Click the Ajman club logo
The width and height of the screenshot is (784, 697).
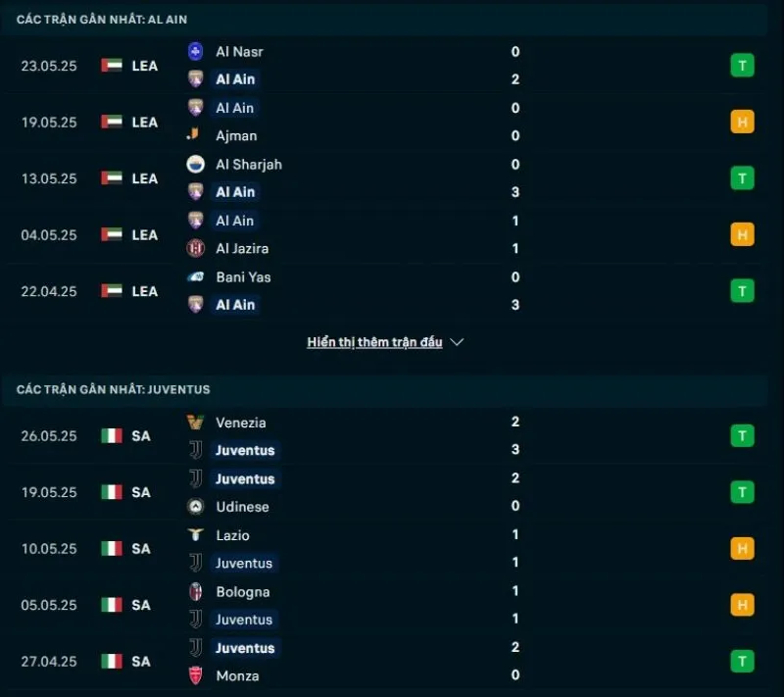(193, 135)
